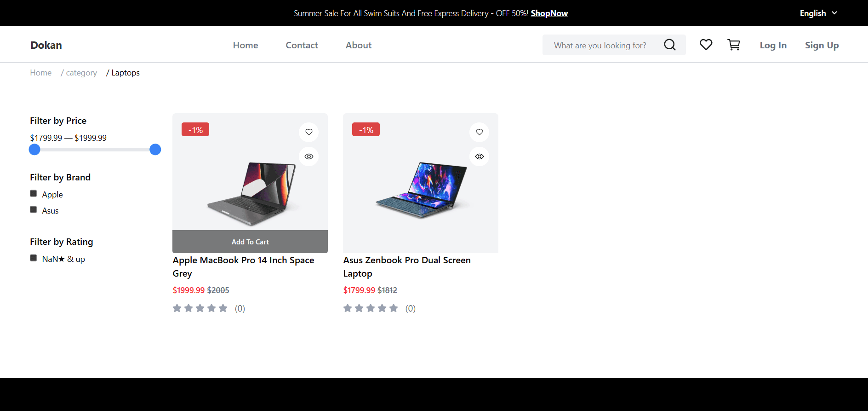Expand the English language dropdown
The height and width of the screenshot is (411, 868).
click(818, 13)
